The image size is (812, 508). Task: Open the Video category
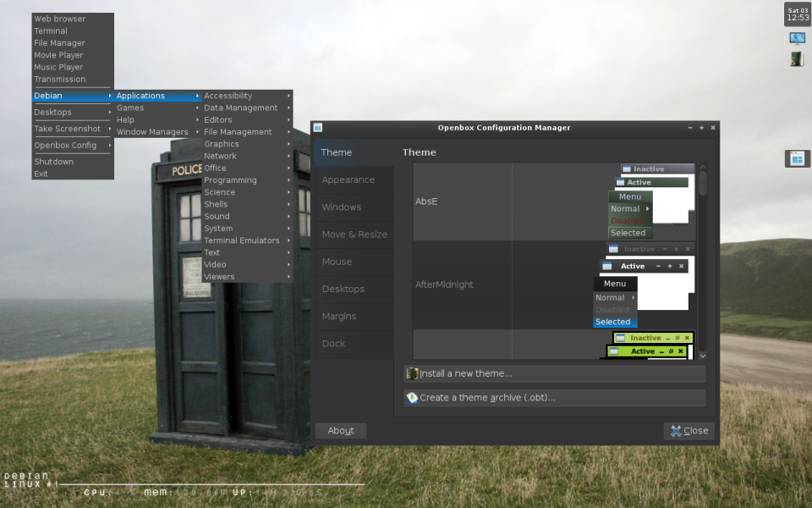click(x=247, y=264)
